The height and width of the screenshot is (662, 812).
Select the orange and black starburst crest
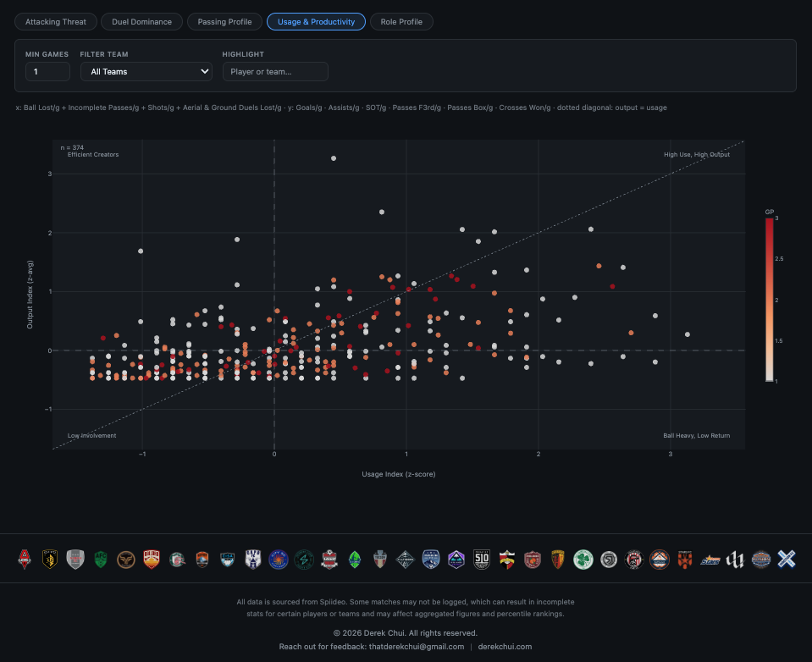[x=685, y=560]
